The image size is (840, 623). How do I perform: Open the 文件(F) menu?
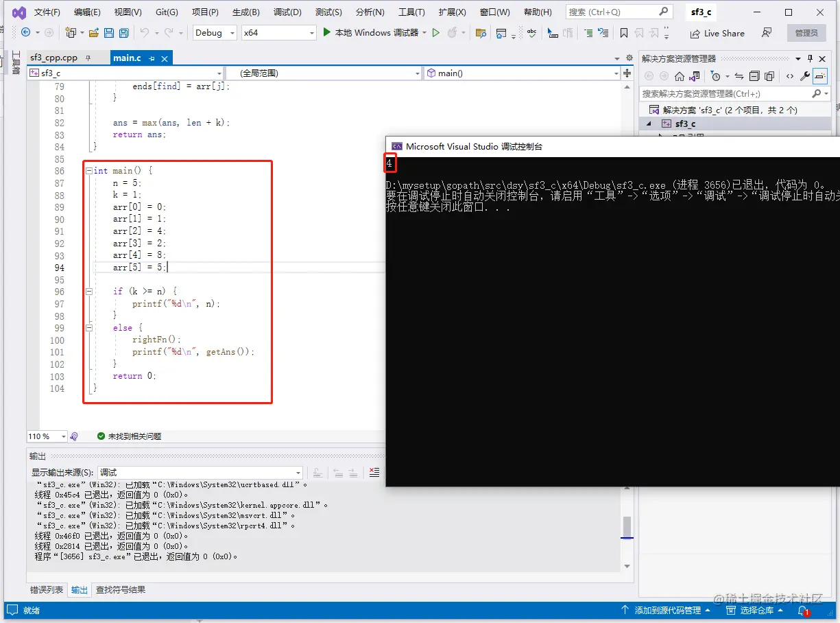pyautogui.click(x=47, y=12)
